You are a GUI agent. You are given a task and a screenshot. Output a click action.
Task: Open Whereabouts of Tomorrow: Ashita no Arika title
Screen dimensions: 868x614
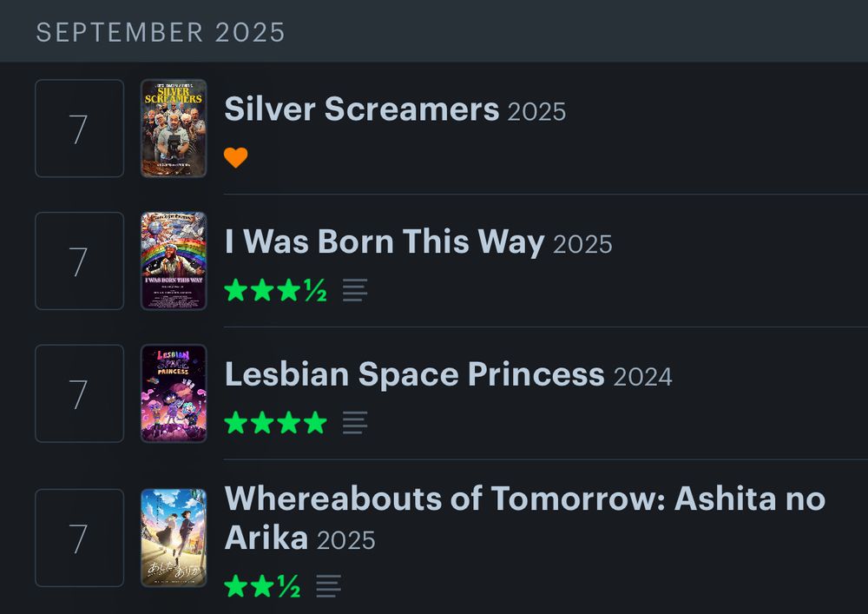[x=524, y=499]
